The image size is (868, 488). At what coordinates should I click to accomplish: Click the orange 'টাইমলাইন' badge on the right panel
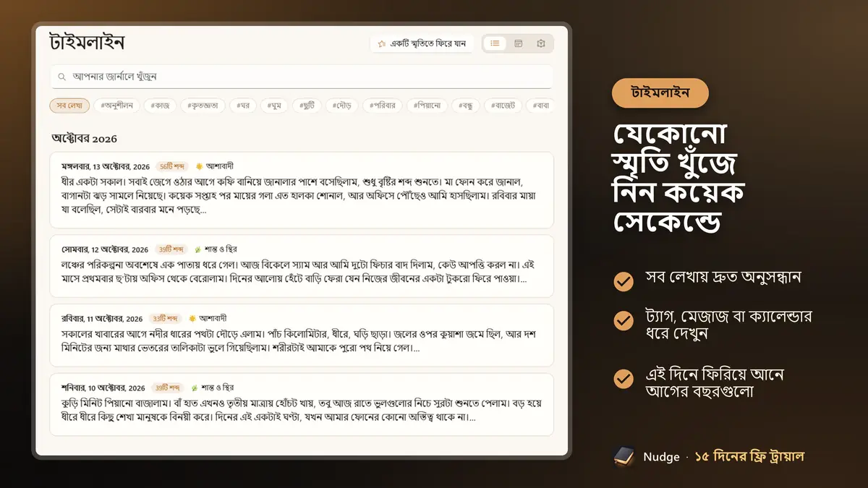[x=660, y=93]
